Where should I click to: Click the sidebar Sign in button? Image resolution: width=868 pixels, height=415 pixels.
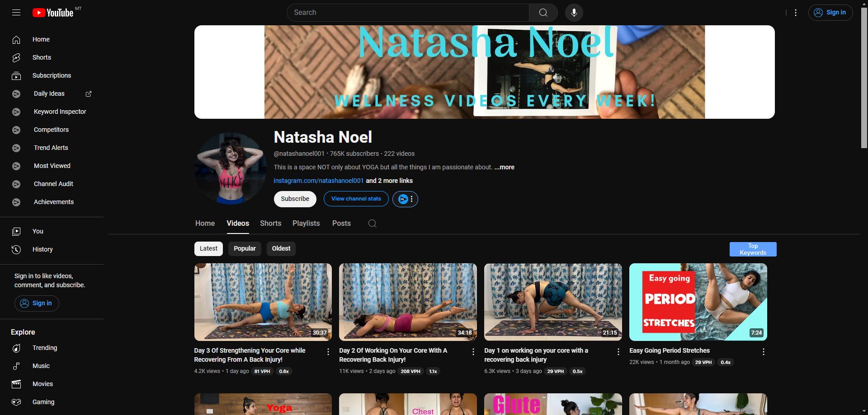pyautogui.click(x=37, y=303)
